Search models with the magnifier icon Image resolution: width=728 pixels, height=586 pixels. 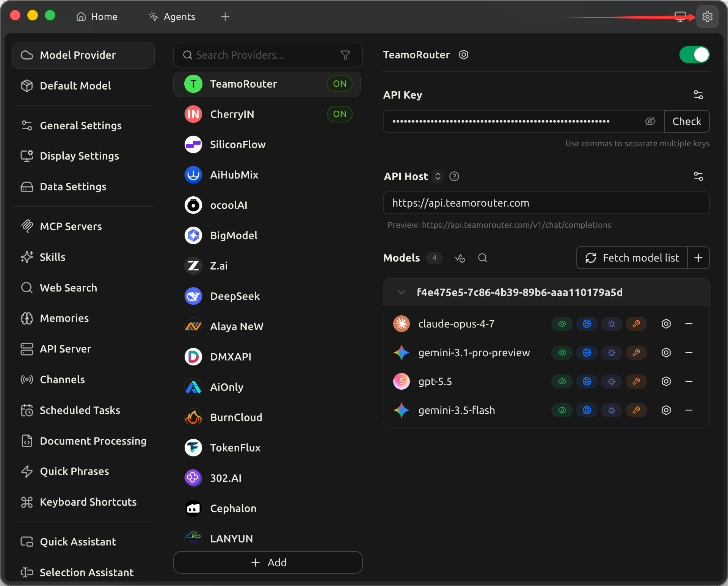[x=483, y=258]
